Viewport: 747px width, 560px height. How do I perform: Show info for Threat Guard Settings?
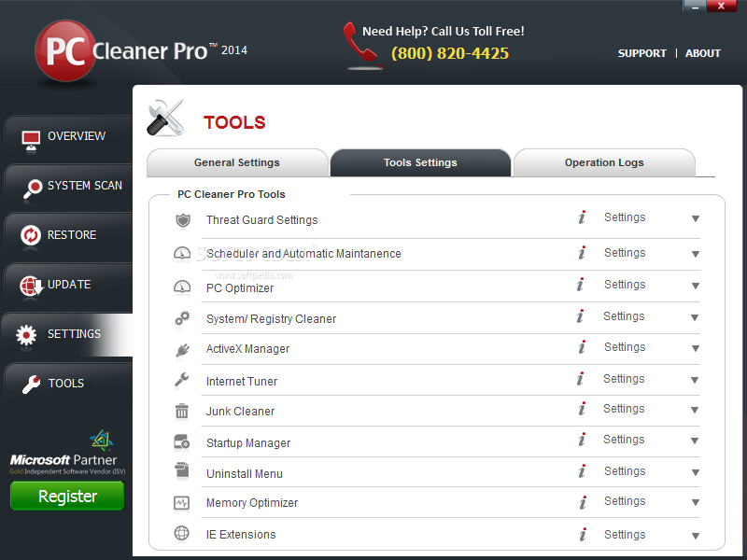[x=582, y=217]
